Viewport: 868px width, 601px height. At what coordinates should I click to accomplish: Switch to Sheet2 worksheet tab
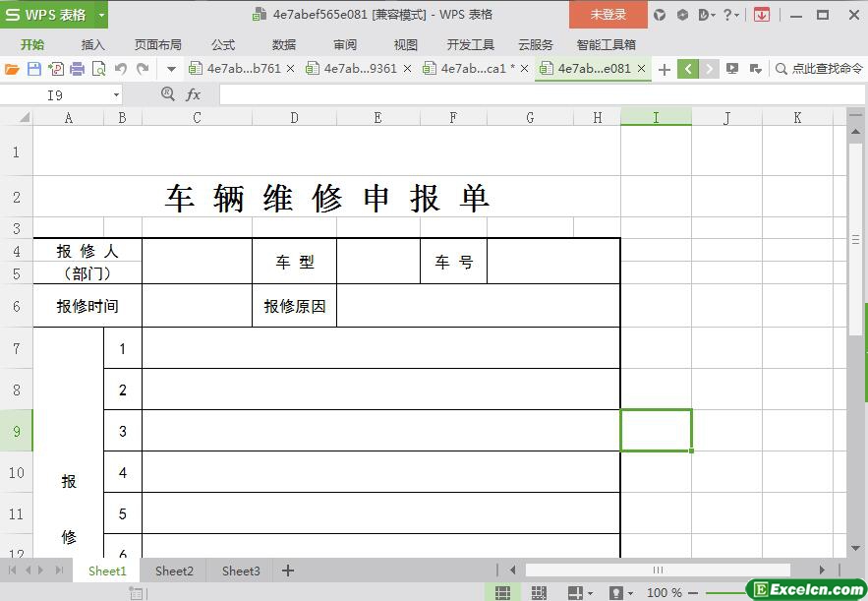174,571
